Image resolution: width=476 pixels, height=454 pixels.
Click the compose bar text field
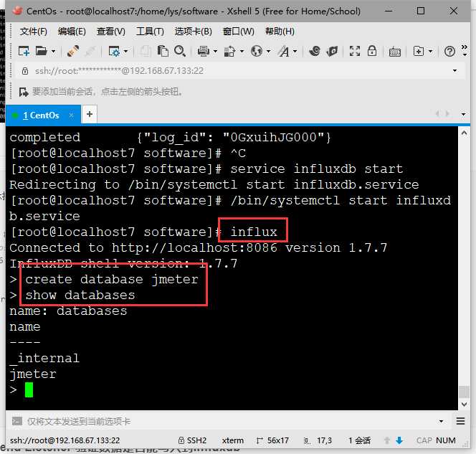coord(231,421)
